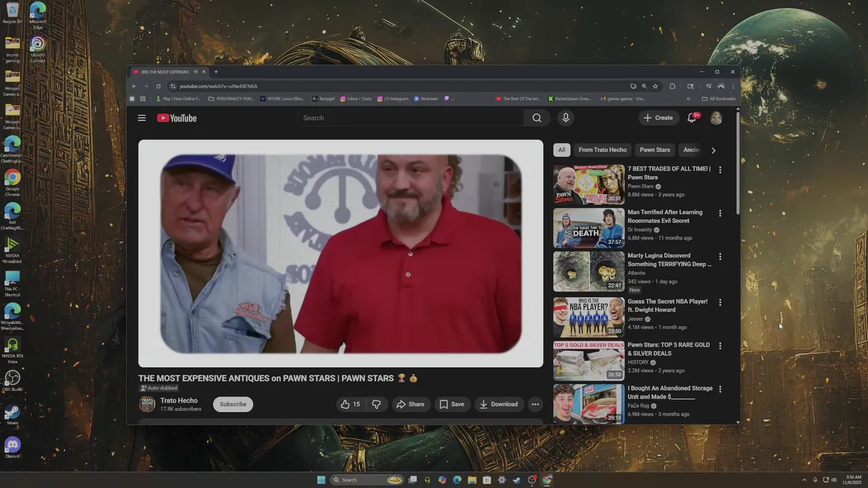Viewport: 868px width, 488px height.
Task: Open Steam from the taskbar
Action: (517, 480)
